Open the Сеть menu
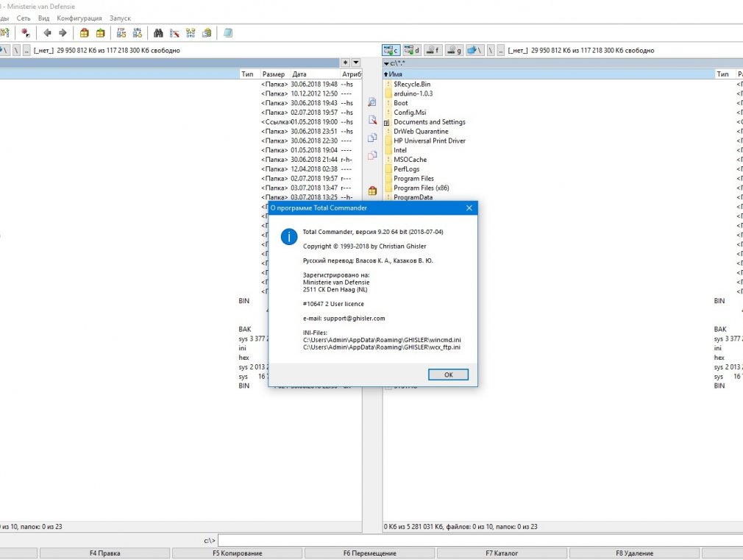 click(x=24, y=18)
